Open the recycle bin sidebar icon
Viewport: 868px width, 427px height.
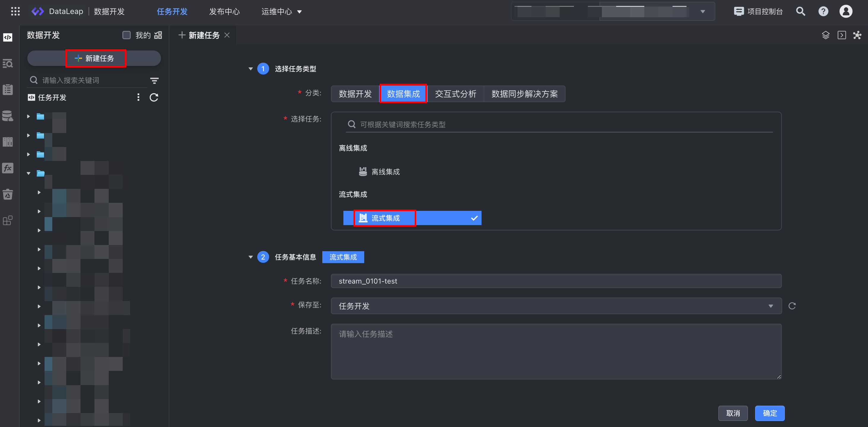click(8, 194)
